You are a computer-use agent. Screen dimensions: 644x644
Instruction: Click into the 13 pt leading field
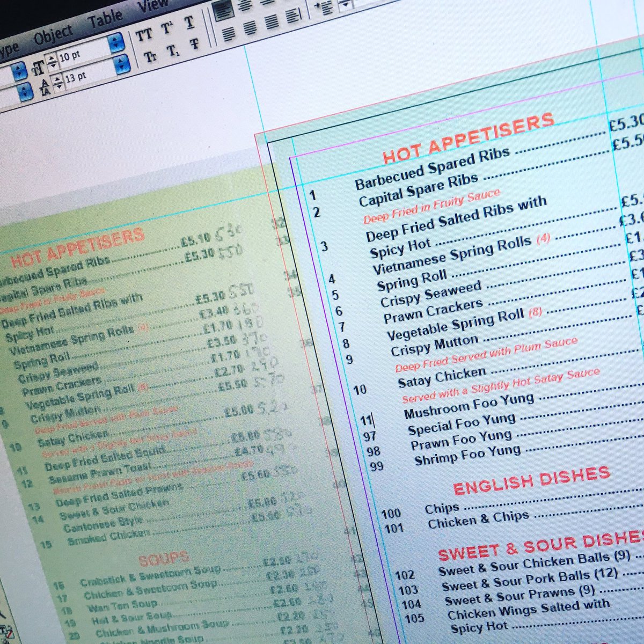pos(89,75)
